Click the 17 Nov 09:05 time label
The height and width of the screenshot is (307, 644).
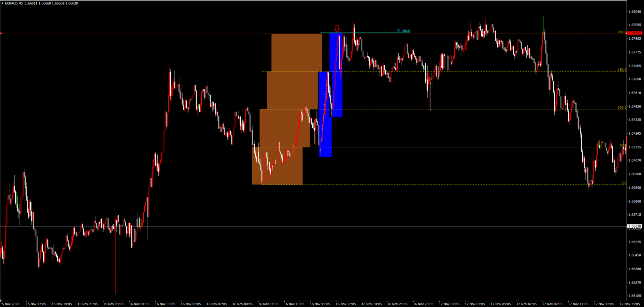coord(552,304)
